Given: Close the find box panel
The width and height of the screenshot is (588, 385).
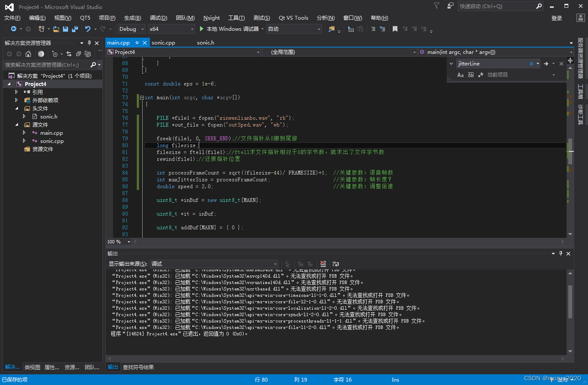Looking at the screenshot, I should (x=561, y=64).
